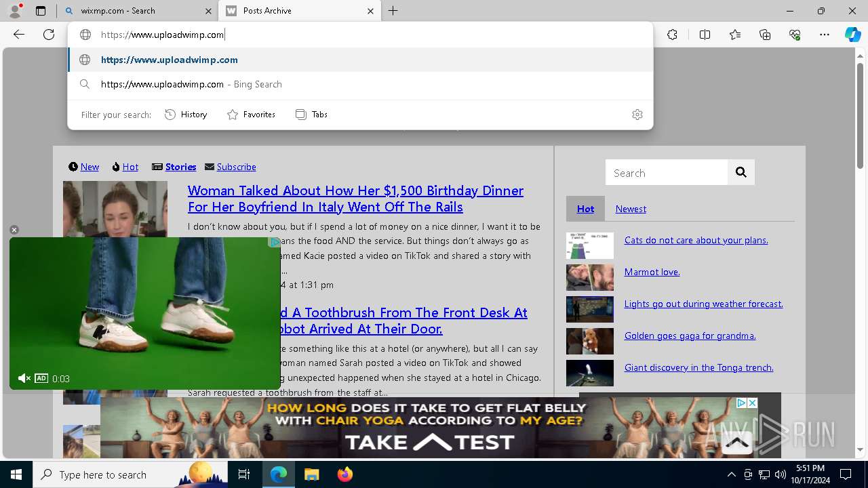Filter search by Favorites

click(251, 115)
